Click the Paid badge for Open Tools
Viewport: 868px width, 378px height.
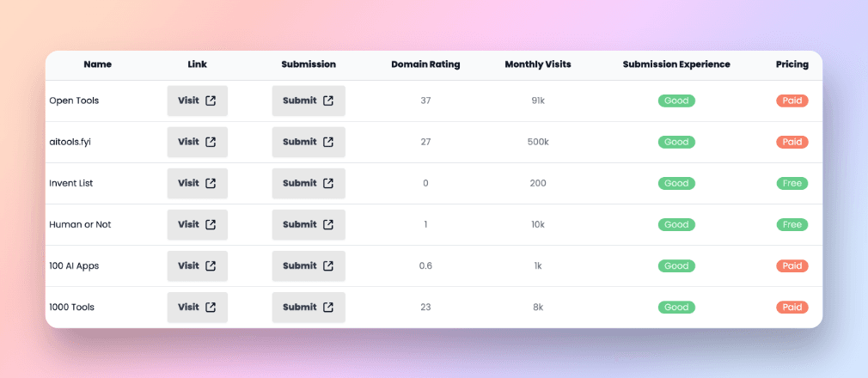coord(792,101)
